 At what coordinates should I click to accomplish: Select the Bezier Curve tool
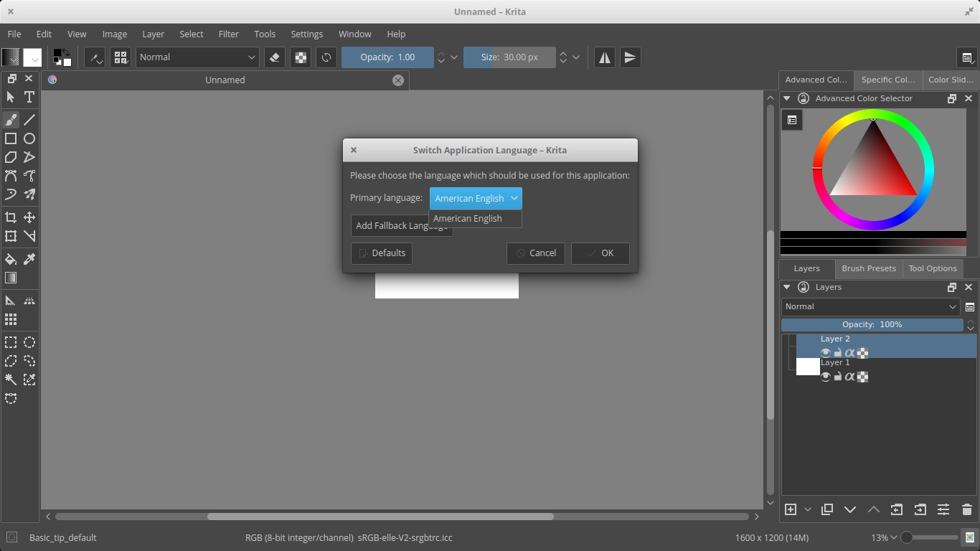pos(11,176)
